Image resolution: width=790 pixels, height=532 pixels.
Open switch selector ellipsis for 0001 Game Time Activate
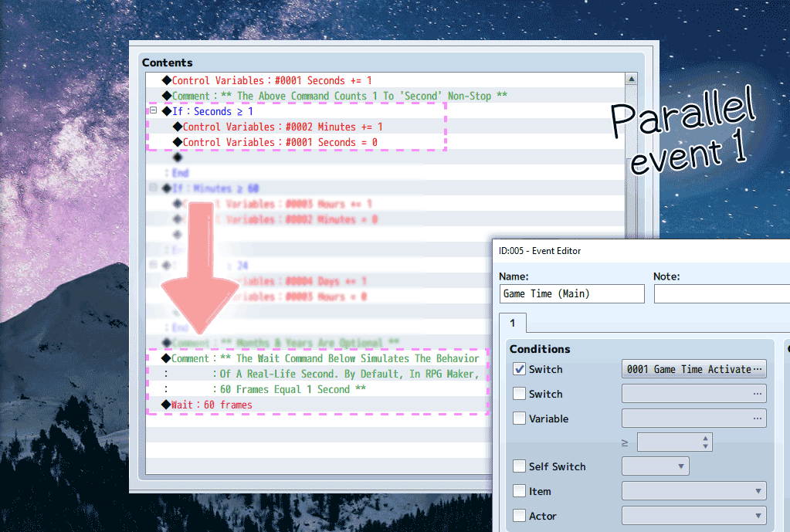point(758,368)
